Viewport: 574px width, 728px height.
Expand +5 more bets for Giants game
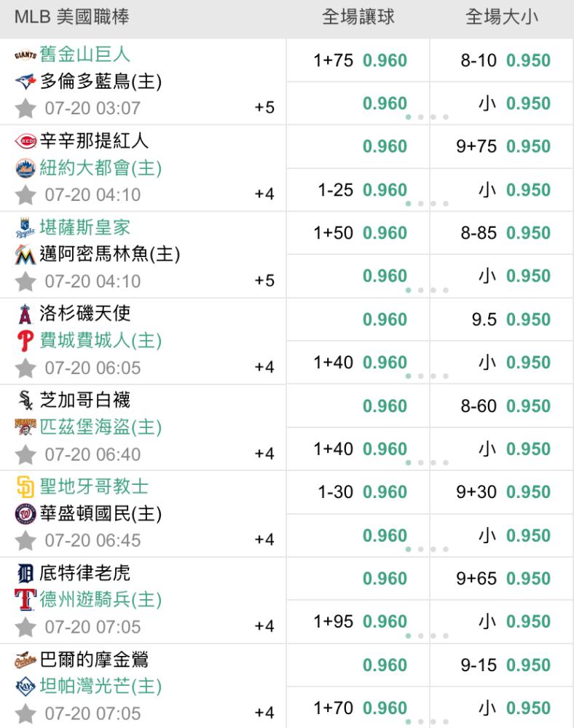(264, 108)
